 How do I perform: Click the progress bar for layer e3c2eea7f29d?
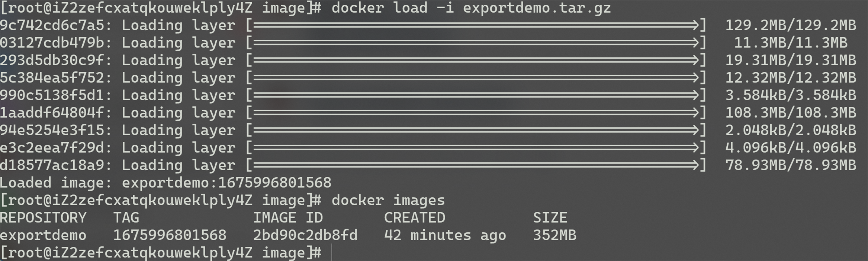tap(476, 147)
